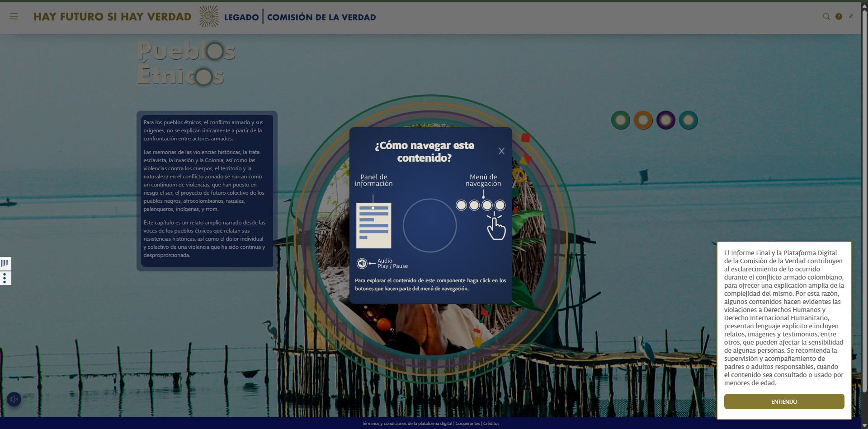Image resolution: width=868 pixels, height=429 pixels.
Task: Click 'HAY FUTURO SI HAY VERDAD' header title
Action: click(x=113, y=17)
